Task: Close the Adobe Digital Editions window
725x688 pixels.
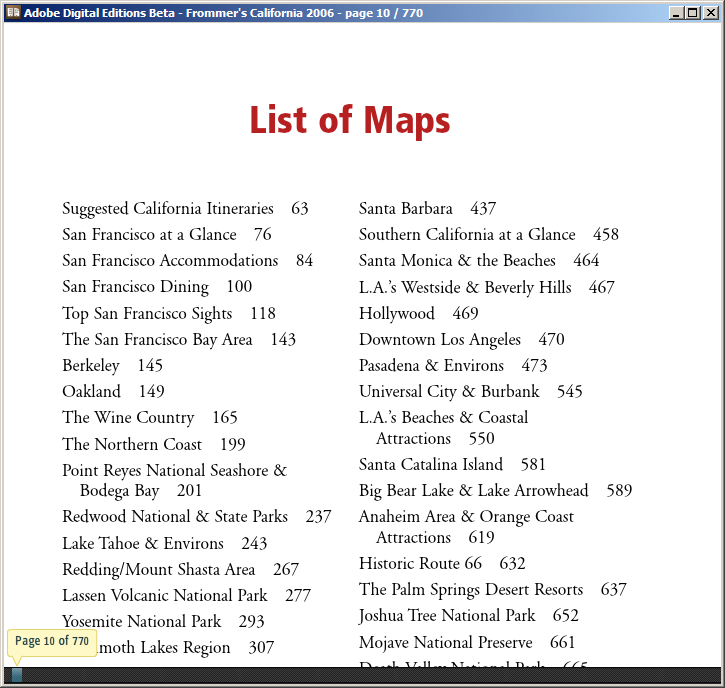Action: pyautogui.click(x=710, y=13)
